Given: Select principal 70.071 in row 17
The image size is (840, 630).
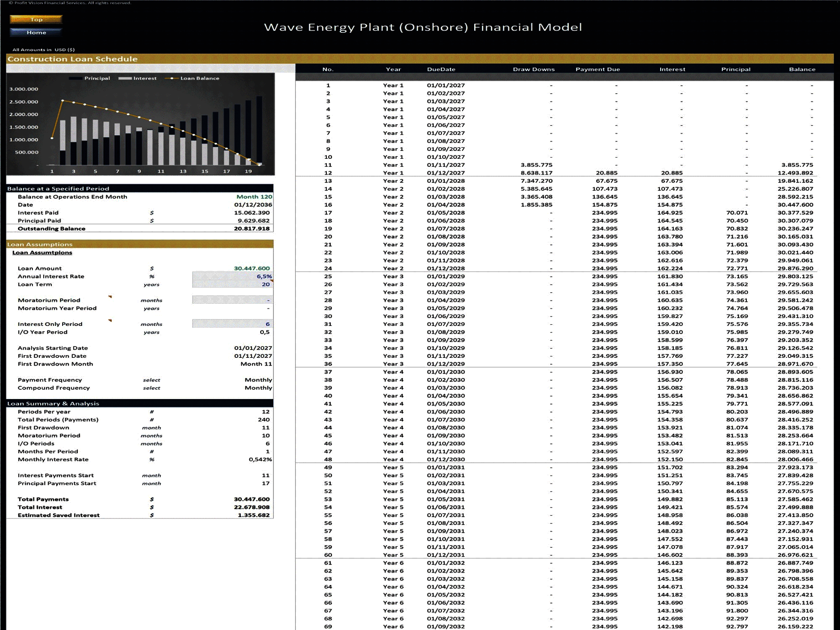Looking at the screenshot, I should coord(737,213).
